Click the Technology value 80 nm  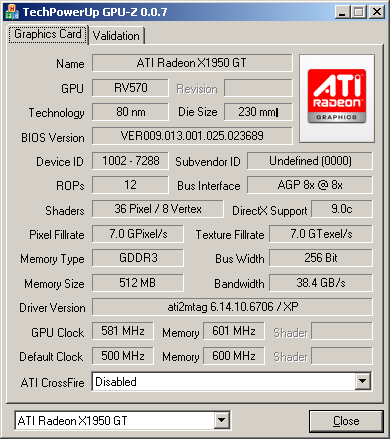pyautogui.click(x=130, y=112)
